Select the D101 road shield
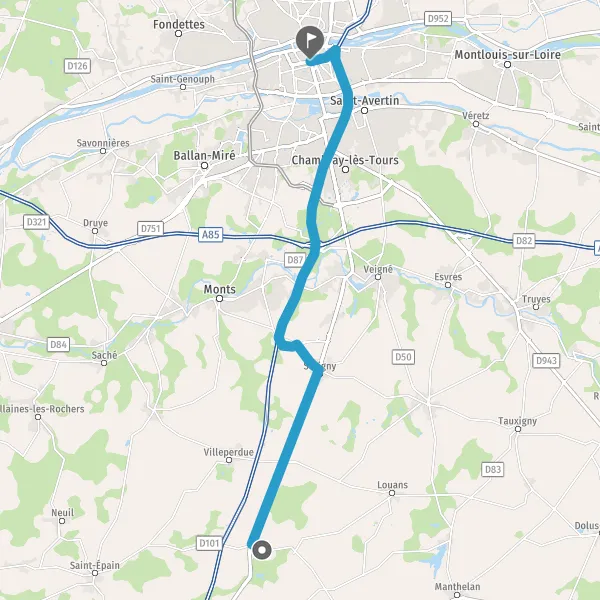Image resolution: width=600 pixels, height=600 pixels. tap(209, 543)
